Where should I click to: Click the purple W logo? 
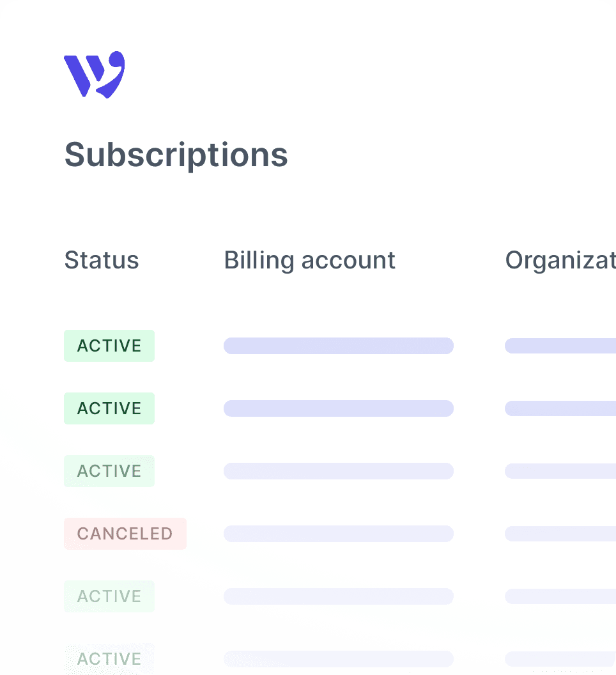point(94,75)
